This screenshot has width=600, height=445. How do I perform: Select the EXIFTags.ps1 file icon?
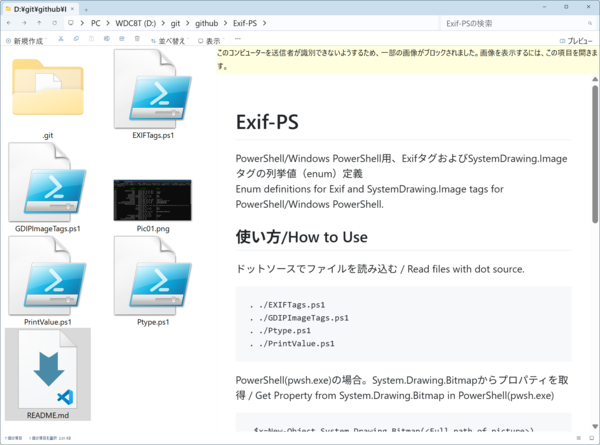[x=153, y=89]
